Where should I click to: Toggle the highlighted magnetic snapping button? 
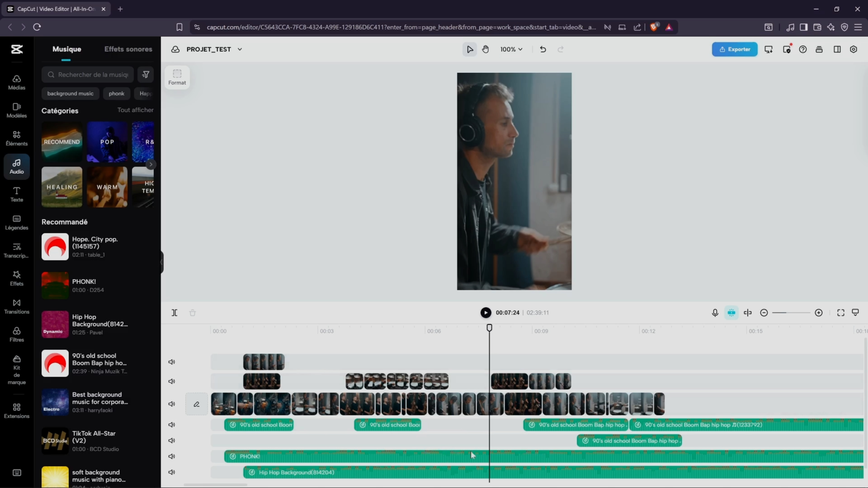[x=731, y=312]
